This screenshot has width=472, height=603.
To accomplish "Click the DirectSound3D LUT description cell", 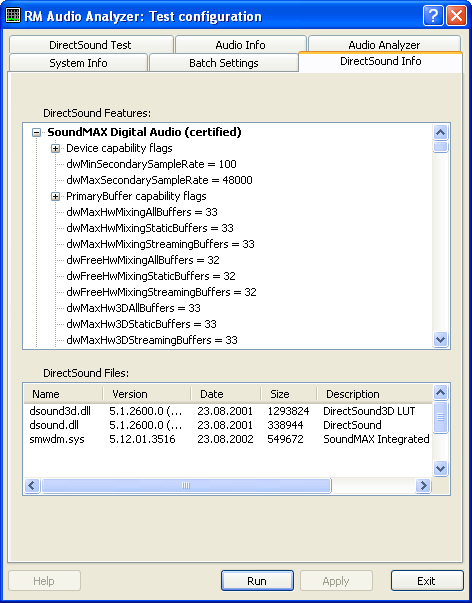I will pyautogui.click(x=369, y=411).
